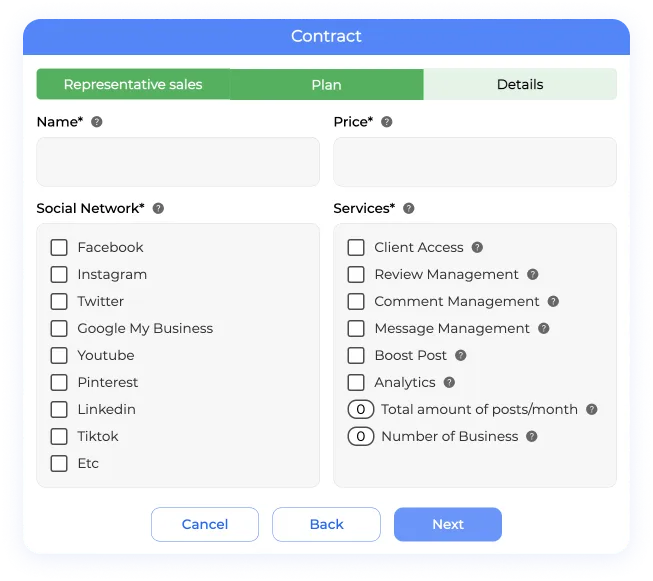
Task: Tick the Google My Business checkbox
Action: coord(59,328)
